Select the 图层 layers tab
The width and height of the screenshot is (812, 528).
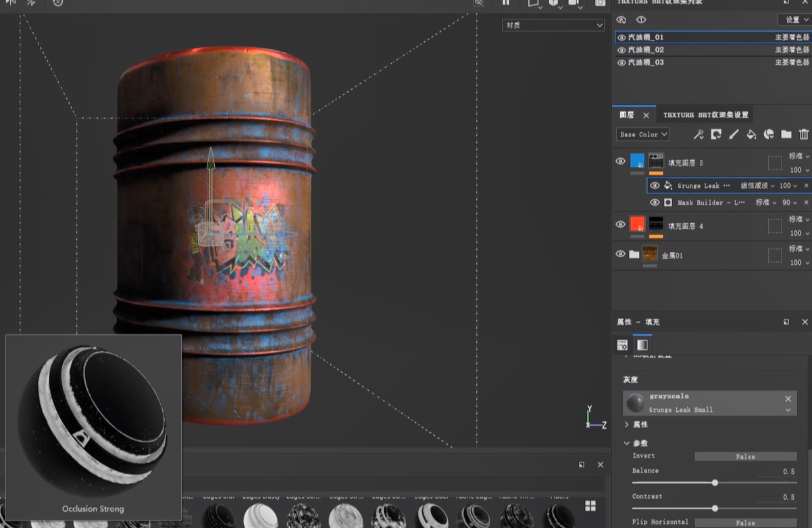click(626, 115)
